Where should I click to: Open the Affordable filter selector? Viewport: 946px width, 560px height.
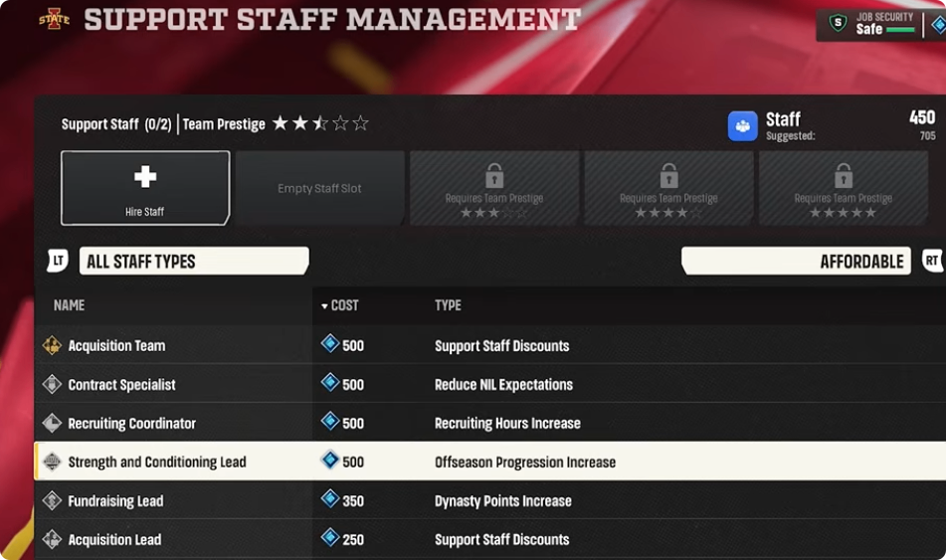click(x=797, y=261)
